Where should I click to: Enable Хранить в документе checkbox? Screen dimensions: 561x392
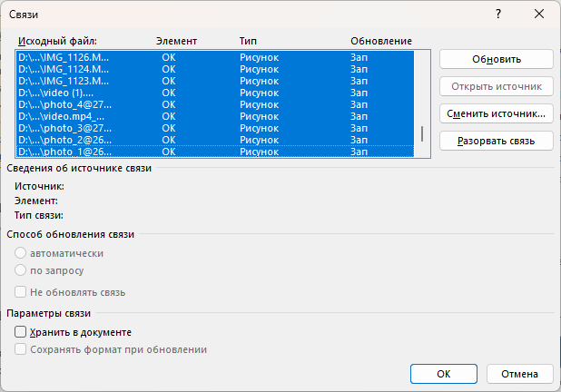point(21,333)
